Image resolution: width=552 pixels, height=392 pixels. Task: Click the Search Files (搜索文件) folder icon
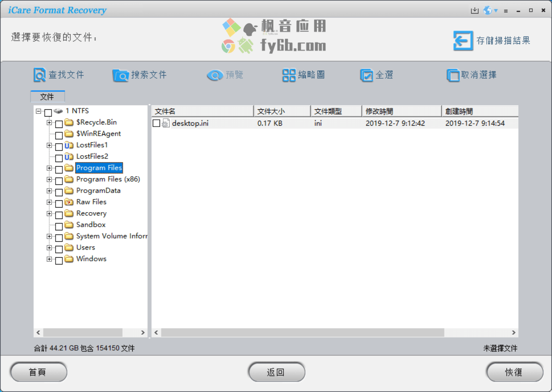click(x=121, y=75)
